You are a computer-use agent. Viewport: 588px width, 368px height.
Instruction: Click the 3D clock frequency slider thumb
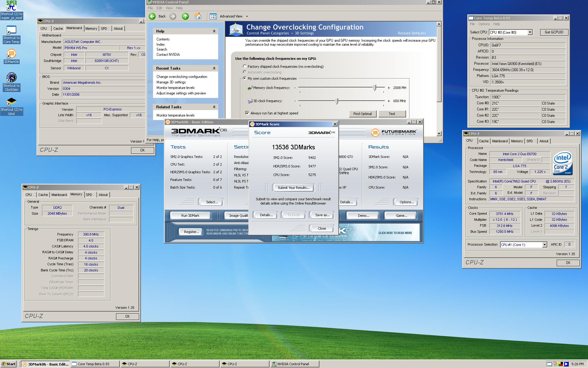[337, 101]
